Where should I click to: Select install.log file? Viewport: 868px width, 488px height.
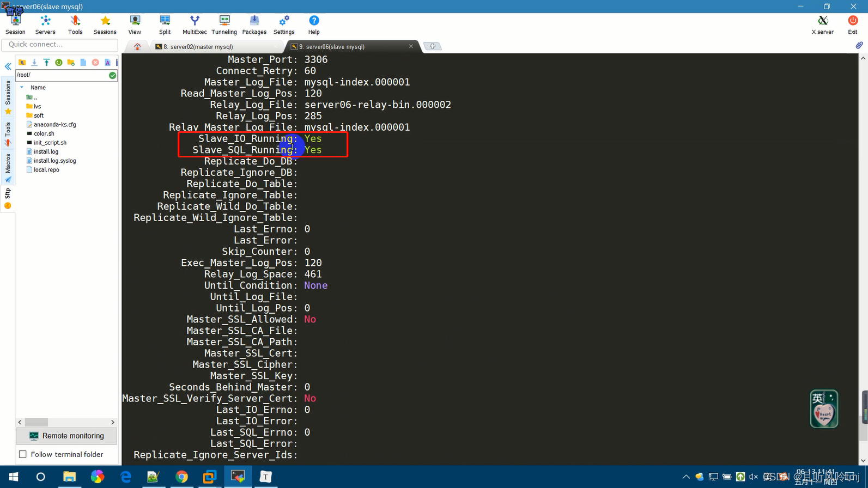[x=43, y=152]
